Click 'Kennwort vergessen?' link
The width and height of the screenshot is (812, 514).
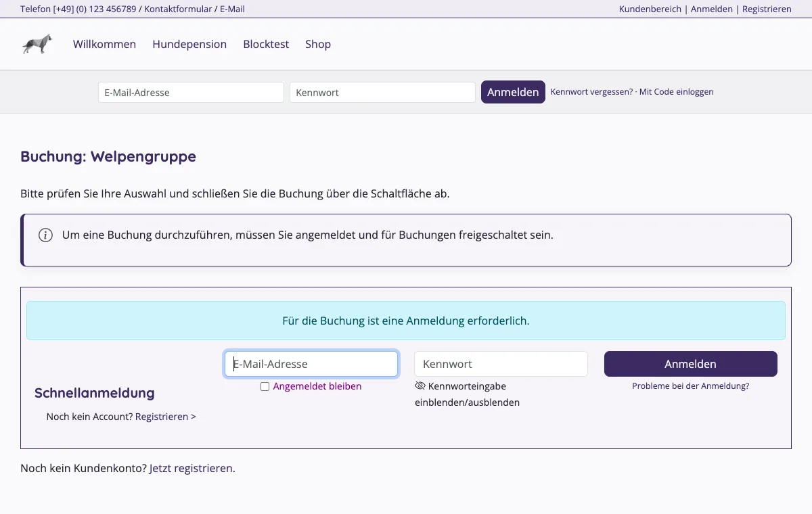click(592, 92)
